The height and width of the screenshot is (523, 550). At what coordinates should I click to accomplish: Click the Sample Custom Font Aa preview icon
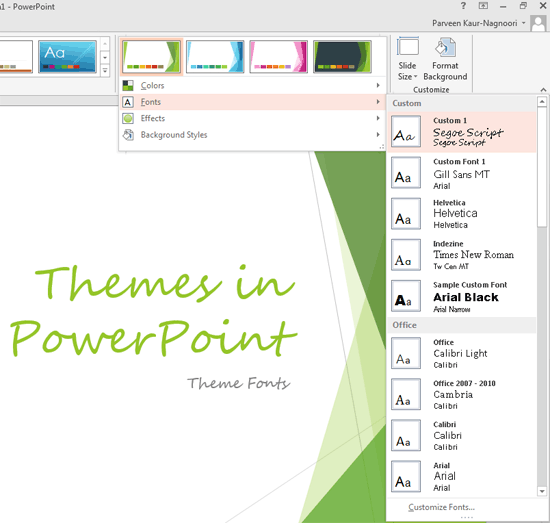pos(406,296)
